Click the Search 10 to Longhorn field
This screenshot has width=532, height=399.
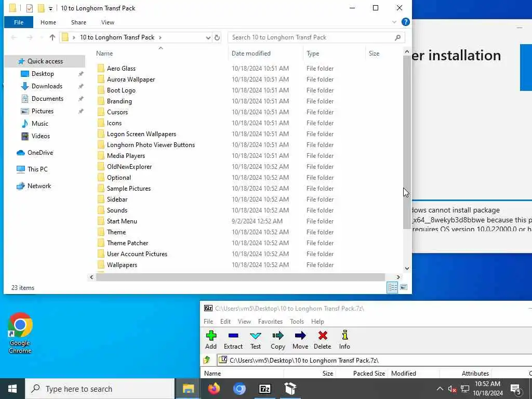[315, 37]
